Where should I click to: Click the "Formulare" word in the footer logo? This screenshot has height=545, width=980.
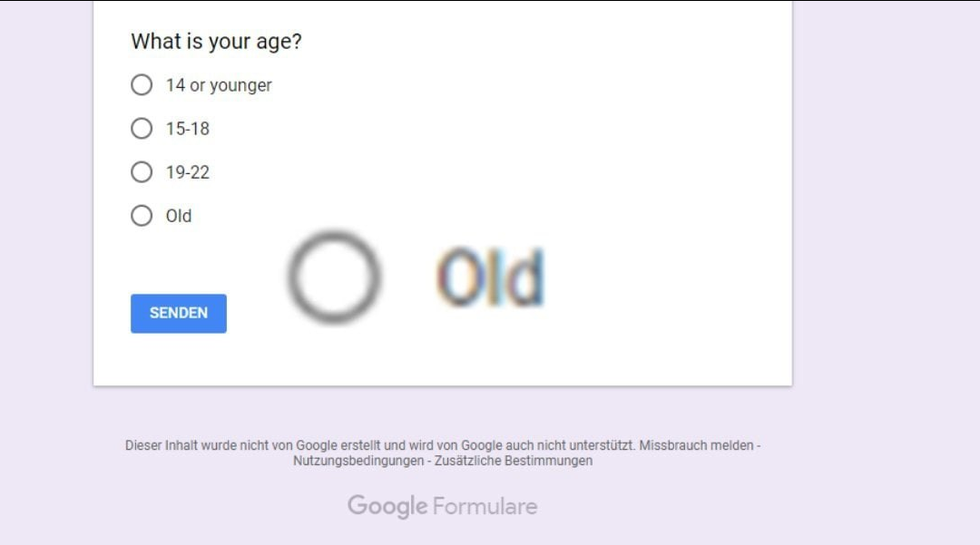click(485, 506)
